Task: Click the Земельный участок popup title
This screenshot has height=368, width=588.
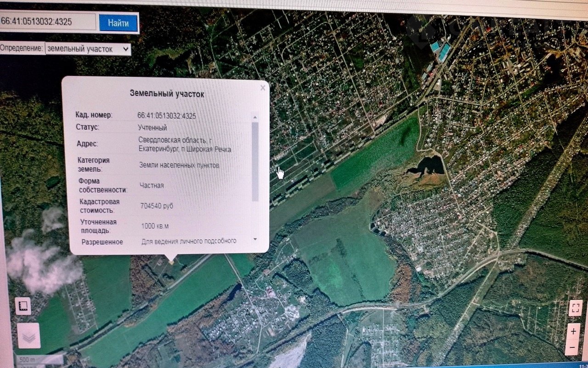Action: 167,94
